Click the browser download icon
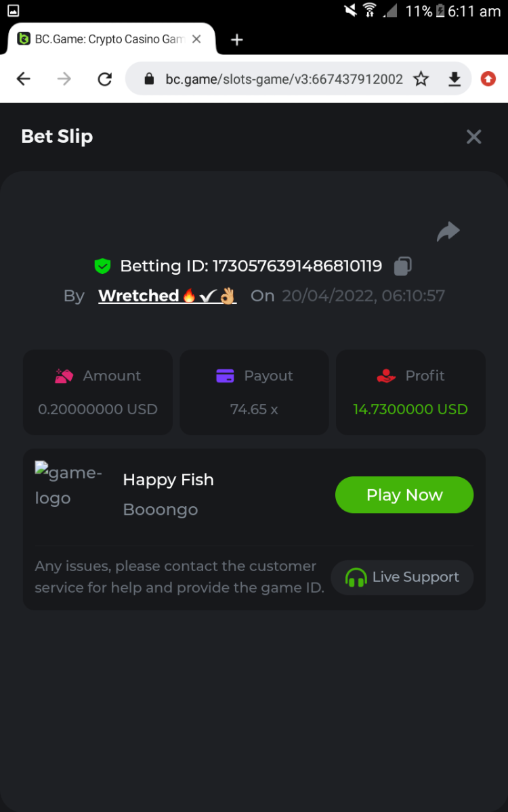The height and width of the screenshot is (812, 508). [454, 79]
